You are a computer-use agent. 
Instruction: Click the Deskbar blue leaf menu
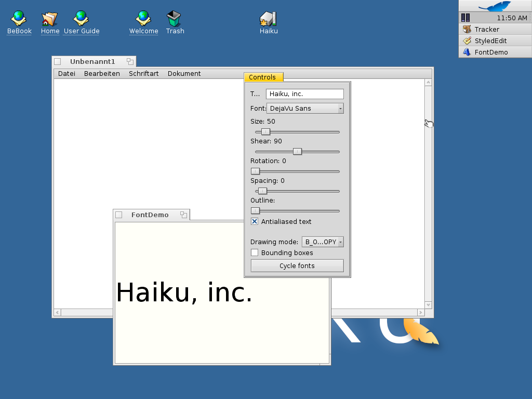click(495, 6)
